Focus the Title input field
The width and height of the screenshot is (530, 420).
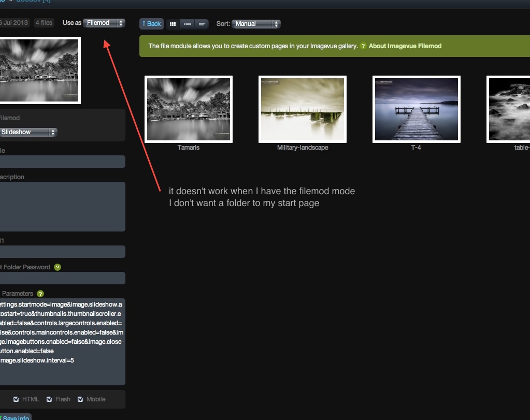(x=62, y=162)
